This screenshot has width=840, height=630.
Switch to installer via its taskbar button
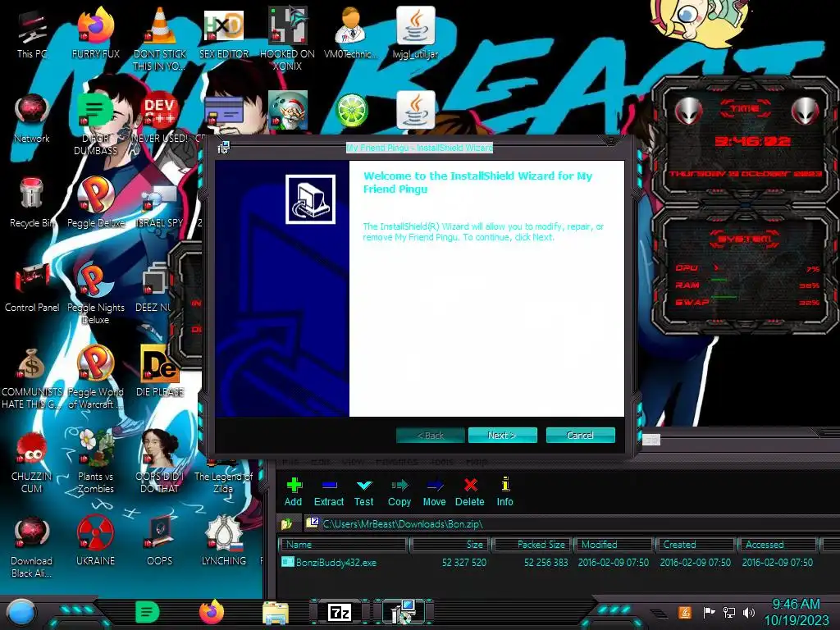coord(404,612)
